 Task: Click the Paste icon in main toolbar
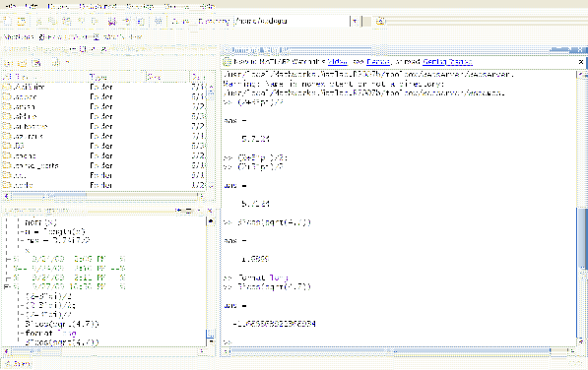(66, 22)
